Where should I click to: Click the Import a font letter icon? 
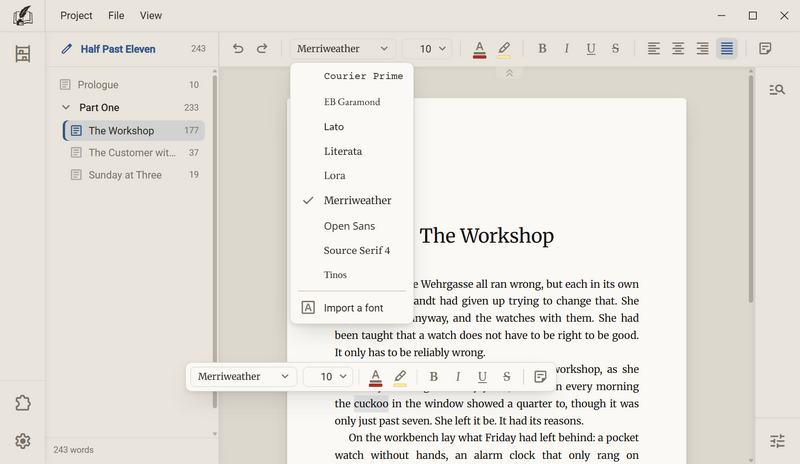[308, 307]
